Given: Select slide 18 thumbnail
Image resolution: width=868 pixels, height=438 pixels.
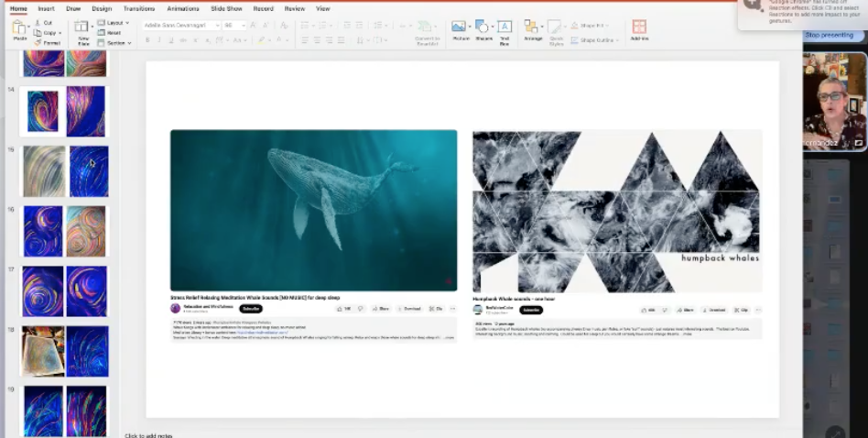Looking at the screenshot, I should coord(64,351).
